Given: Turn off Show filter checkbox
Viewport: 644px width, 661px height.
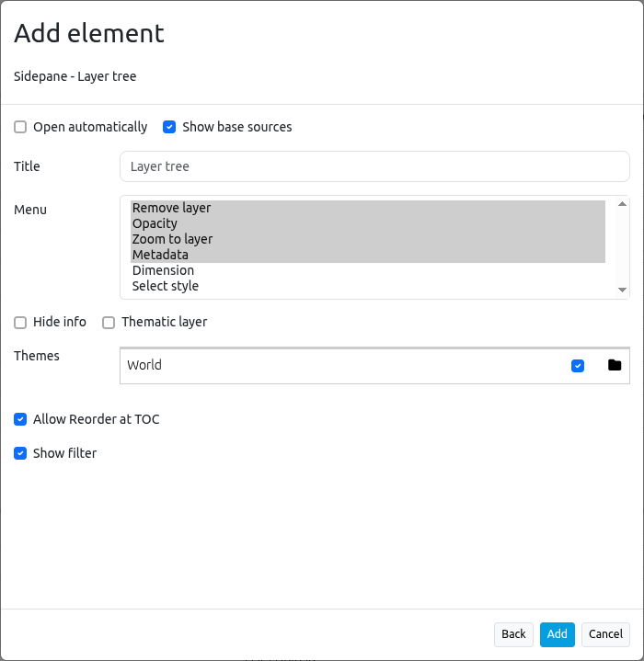Looking at the screenshot, I should click(x=20, y=453).
